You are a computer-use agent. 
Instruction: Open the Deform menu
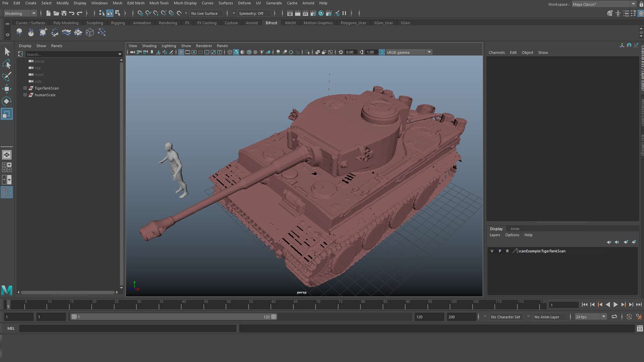click(244, 3)
